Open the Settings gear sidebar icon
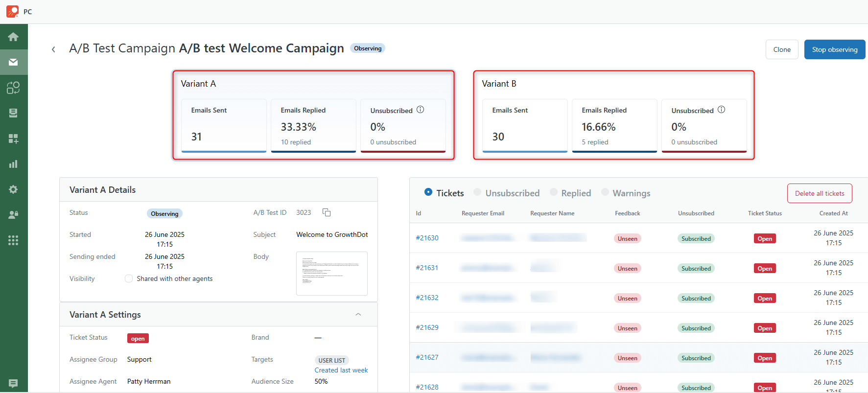The image size is (868, 393). pyautogui.click(x=13, y=189)
